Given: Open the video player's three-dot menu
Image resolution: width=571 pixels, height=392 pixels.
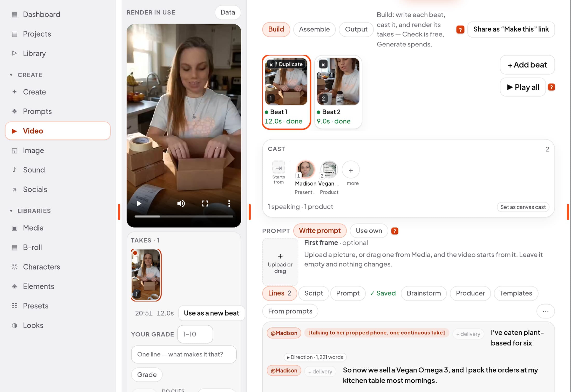Looking at the screenshot, I should [229, 204].
